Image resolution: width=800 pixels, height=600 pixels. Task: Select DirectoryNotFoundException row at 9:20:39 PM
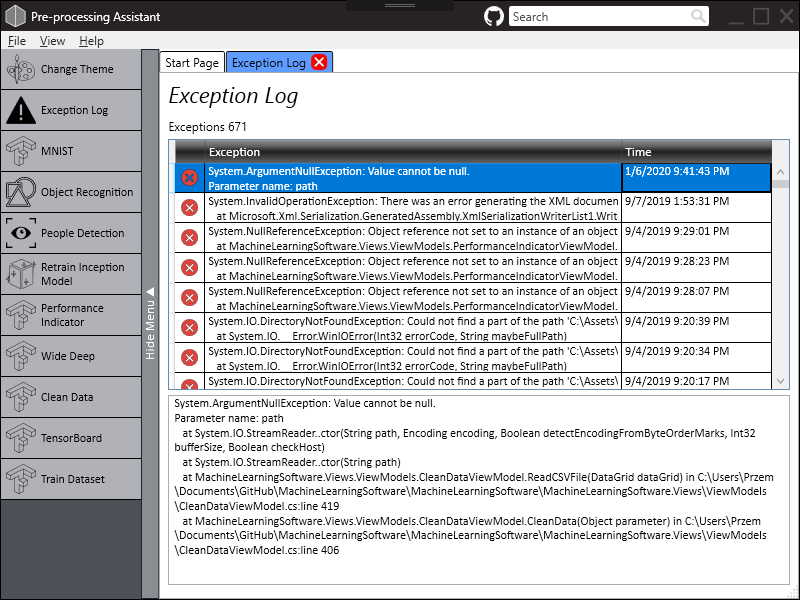point(473,328)
